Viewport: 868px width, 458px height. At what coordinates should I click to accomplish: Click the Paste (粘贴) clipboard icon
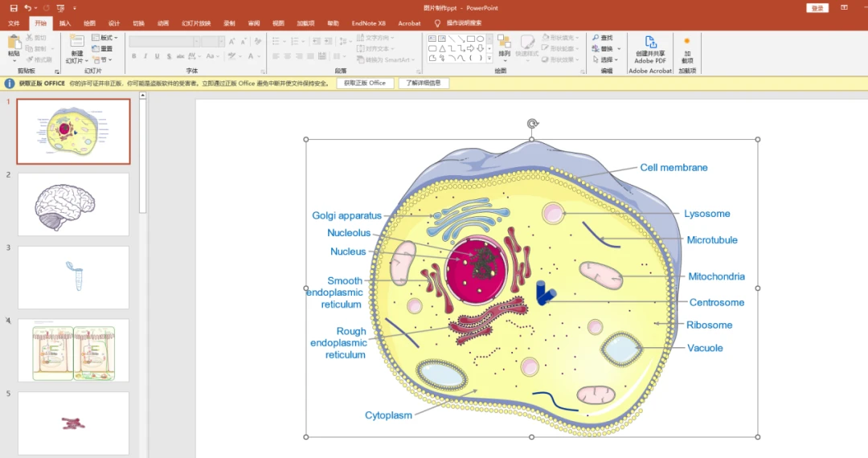pyautogui.click(x=14, y=42)
